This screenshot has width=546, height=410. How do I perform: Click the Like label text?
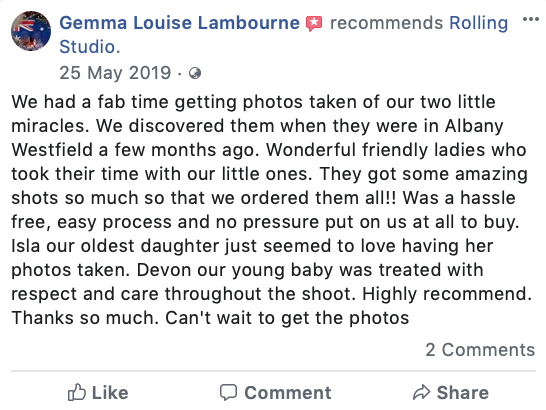110,393
